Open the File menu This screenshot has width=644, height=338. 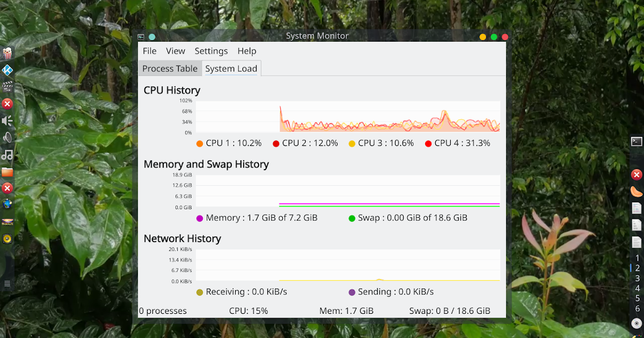pyautogui.click(x=149, y=51)
